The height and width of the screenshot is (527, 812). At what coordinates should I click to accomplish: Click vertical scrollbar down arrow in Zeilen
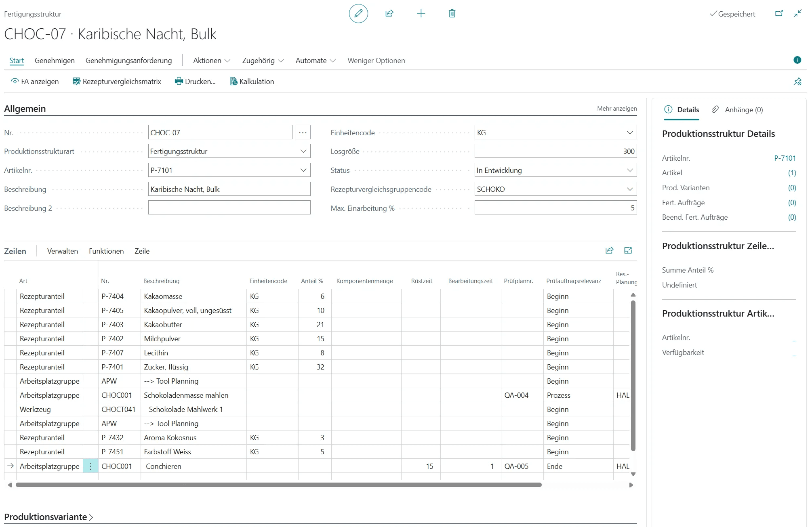(633, 474)
